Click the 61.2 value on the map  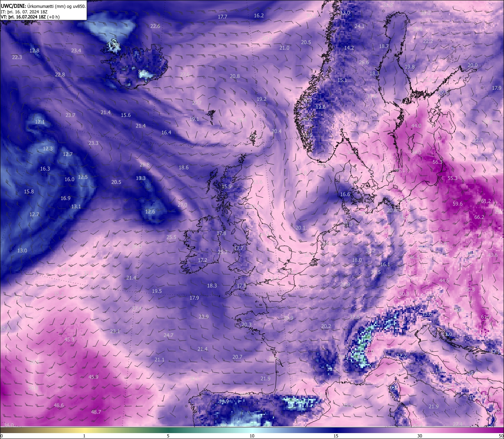[486, 201]
